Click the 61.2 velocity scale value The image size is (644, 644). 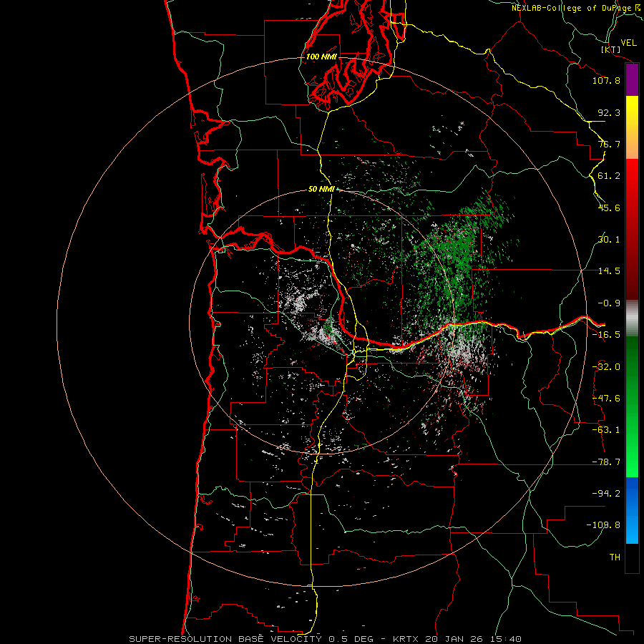tap(609, 176)
